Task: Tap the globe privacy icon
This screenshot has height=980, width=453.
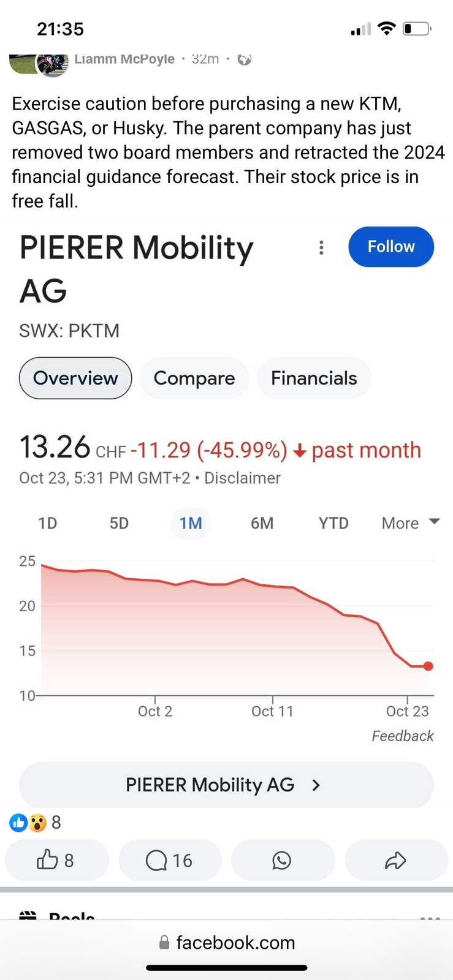Action: (245, 59)
